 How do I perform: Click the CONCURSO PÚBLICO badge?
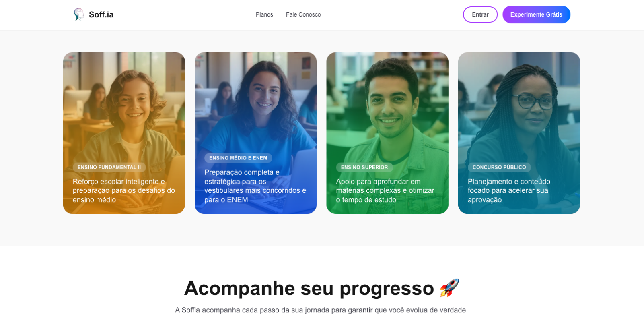tap(499, 167)
